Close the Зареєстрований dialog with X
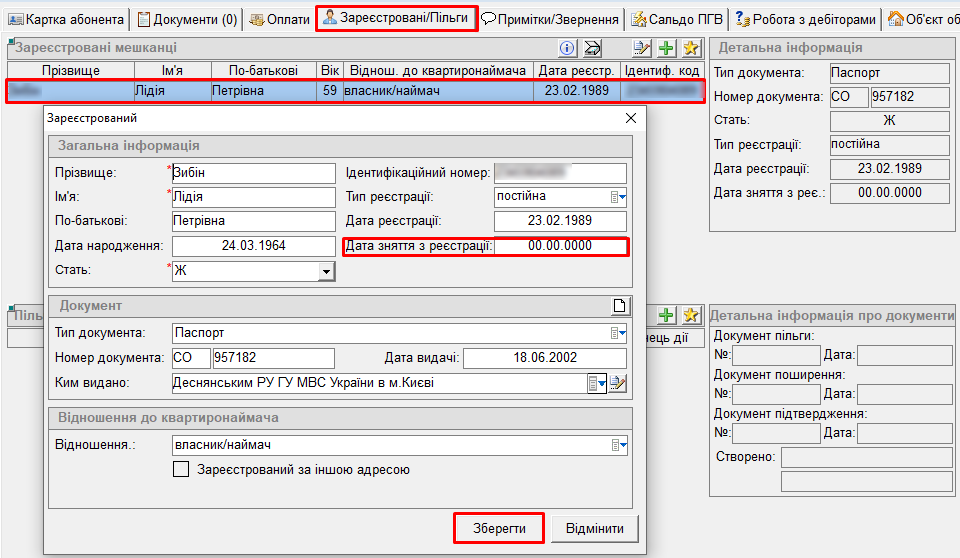 [x=630, y=118]
